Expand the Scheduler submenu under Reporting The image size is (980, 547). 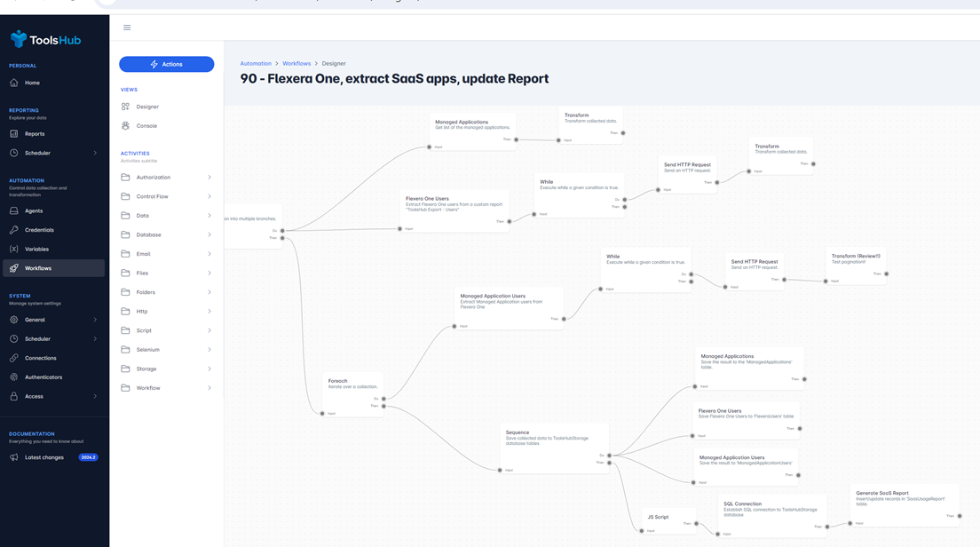[95, 153]
